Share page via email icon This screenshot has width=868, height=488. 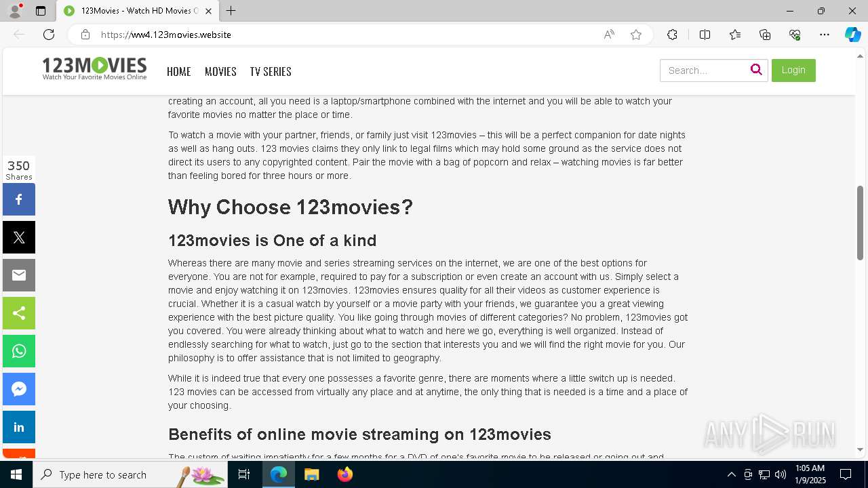(19, 275)
